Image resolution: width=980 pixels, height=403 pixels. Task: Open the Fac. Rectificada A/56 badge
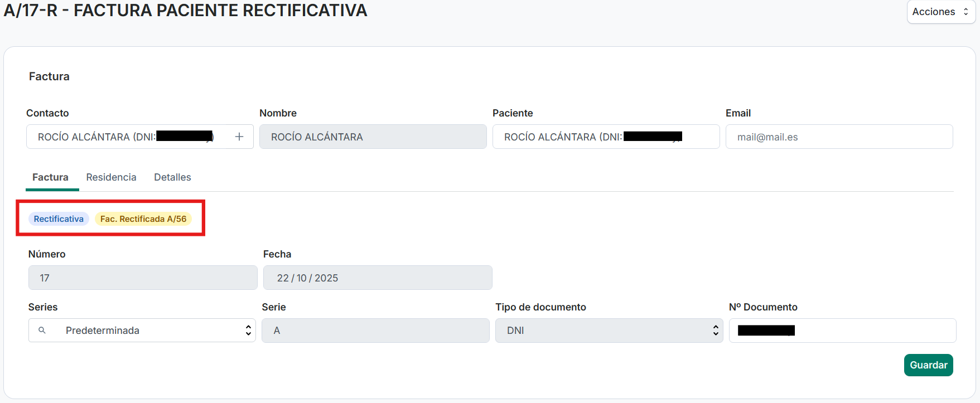click(143, 219)
